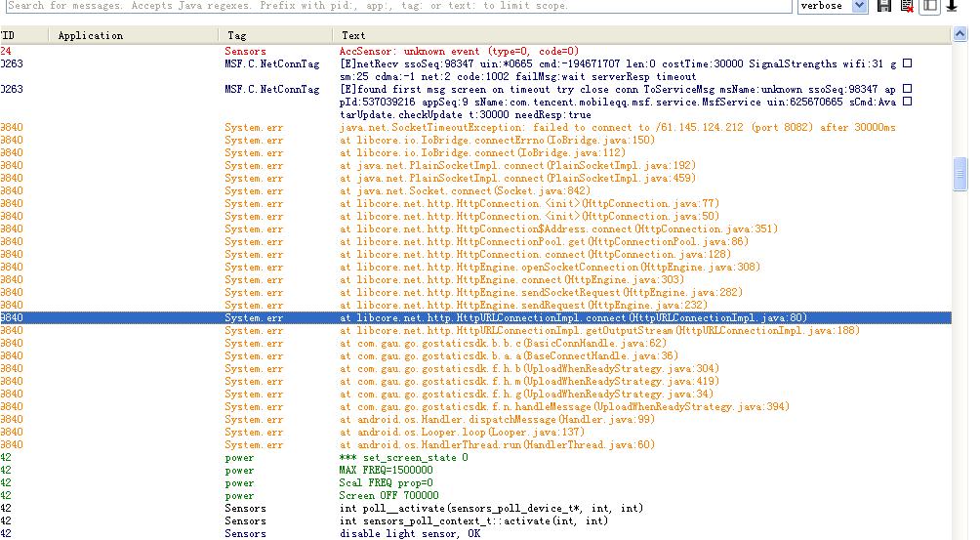This screenshot has height=540, width=980.
Task: Select the PlainSocketImpl.java:192 line
Action: point(475,166)
